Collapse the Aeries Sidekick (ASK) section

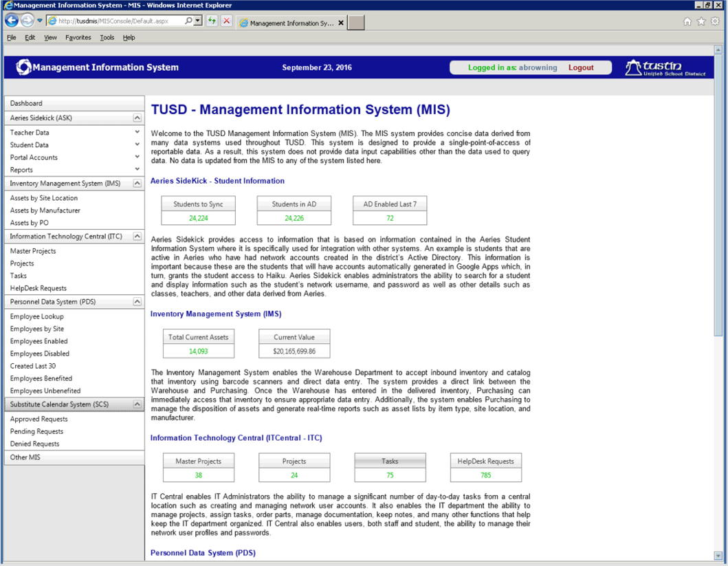point(137,118)
